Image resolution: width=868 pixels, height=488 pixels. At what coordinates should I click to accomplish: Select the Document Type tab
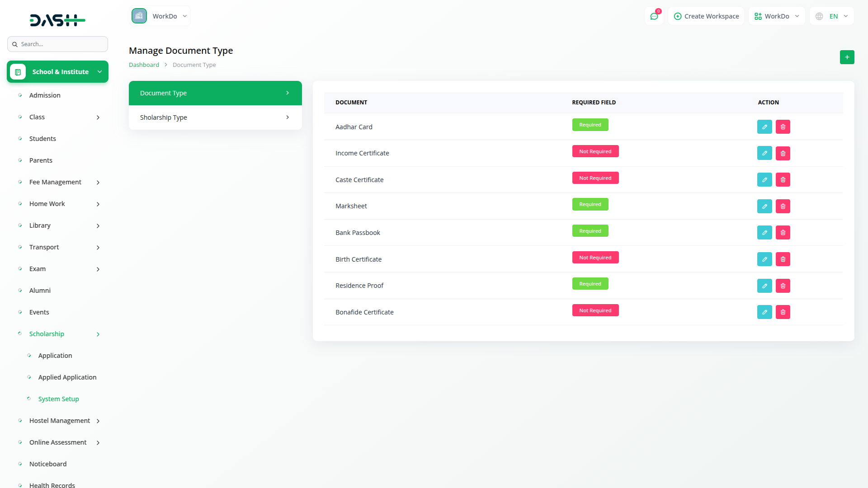click(x=215, y=93)
